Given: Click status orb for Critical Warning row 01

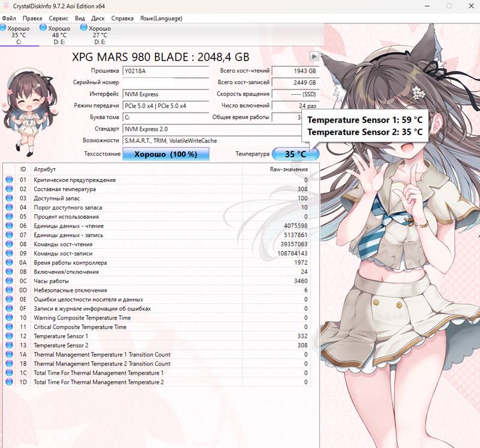Looking at the screenshot, I should 9,180.
